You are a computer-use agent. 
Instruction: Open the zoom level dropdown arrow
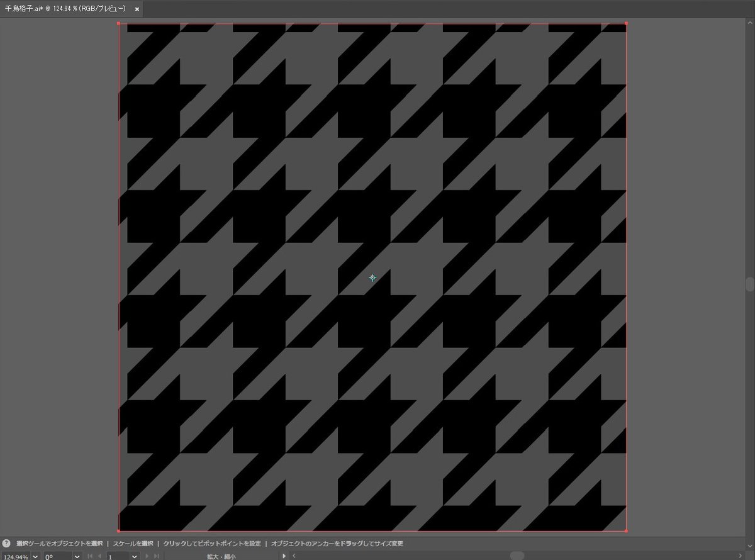coord(35,556)
